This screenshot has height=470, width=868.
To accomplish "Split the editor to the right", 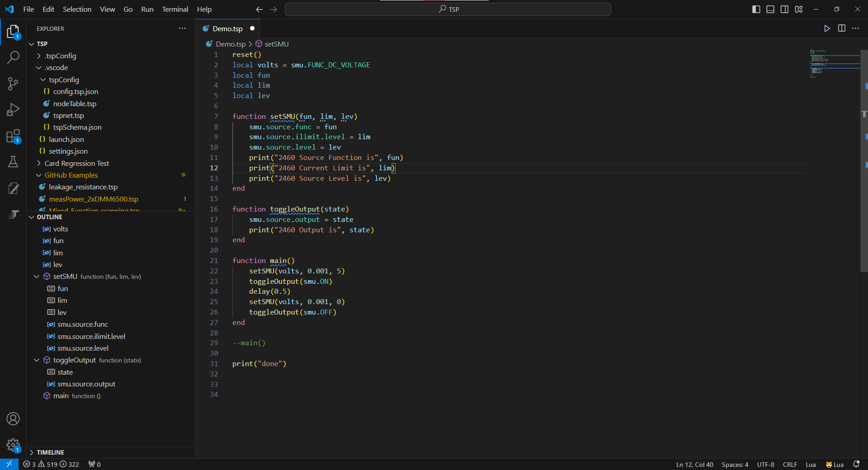I will click(841, 28).
